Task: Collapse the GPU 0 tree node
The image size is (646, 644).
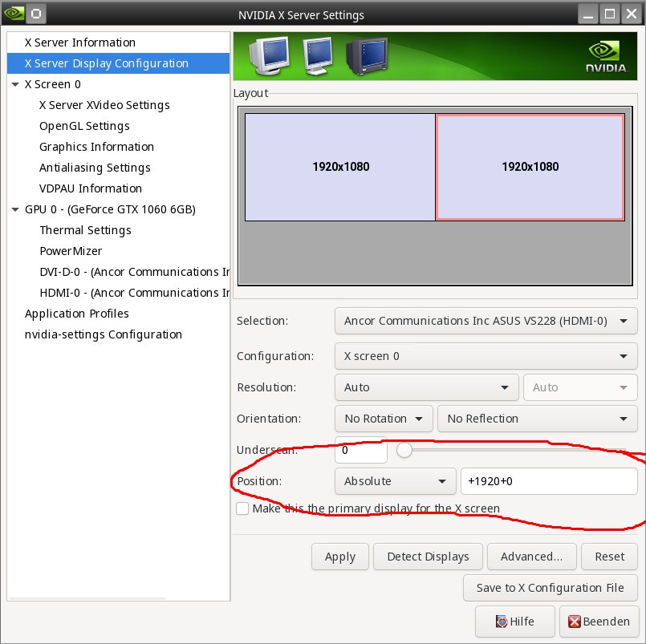Action: pyautogui.click(x=15, y=209)
